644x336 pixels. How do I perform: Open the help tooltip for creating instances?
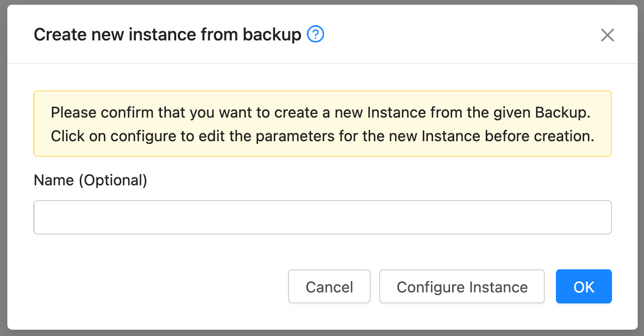[x=315, y=34]
